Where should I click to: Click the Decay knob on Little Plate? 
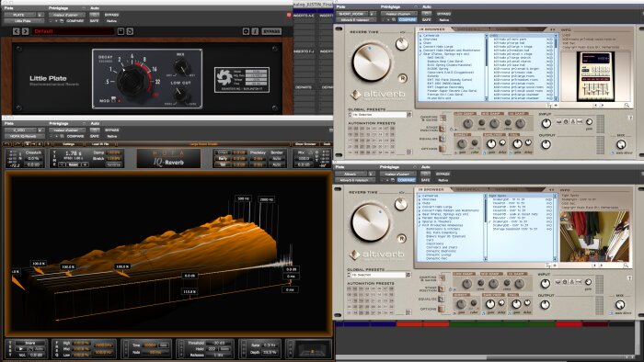[132, 80]
